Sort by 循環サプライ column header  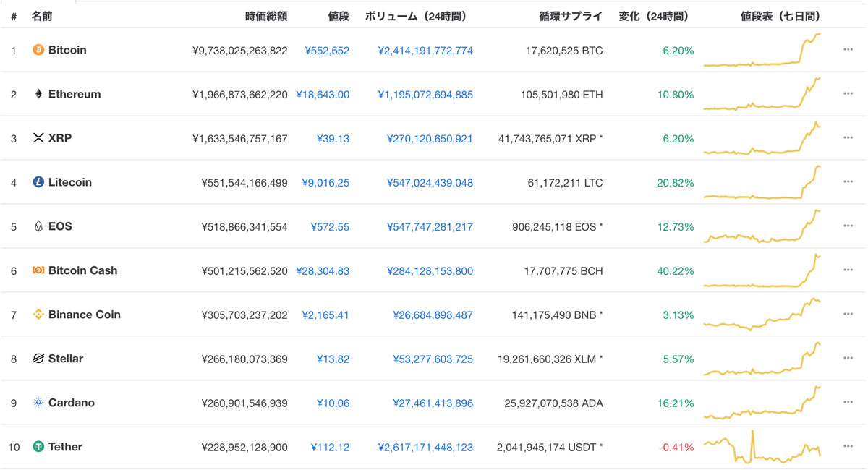(571, 16)
